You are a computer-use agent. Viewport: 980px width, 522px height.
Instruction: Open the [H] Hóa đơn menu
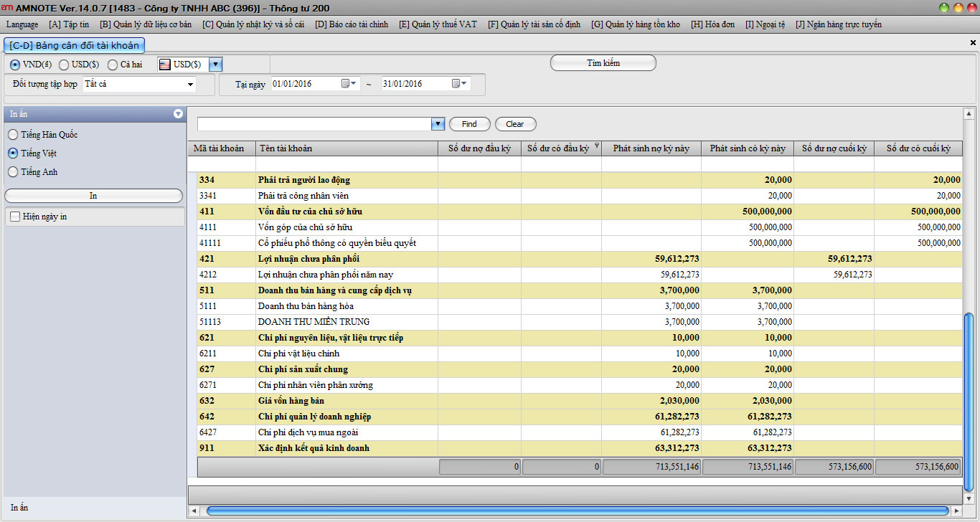[712, 24]
